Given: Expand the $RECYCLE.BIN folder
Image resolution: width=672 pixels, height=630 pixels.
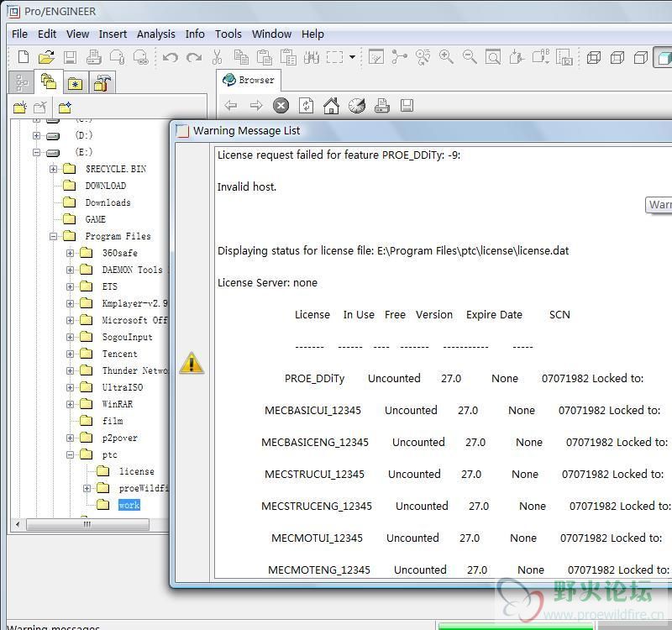Looking at the screenshot, I should 53,169.
